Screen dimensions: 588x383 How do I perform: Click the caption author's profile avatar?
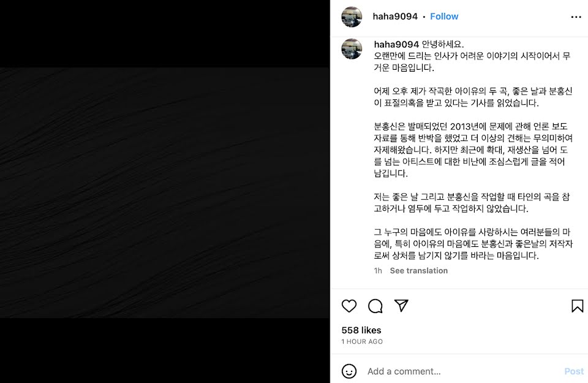click(x=352, y=49)
